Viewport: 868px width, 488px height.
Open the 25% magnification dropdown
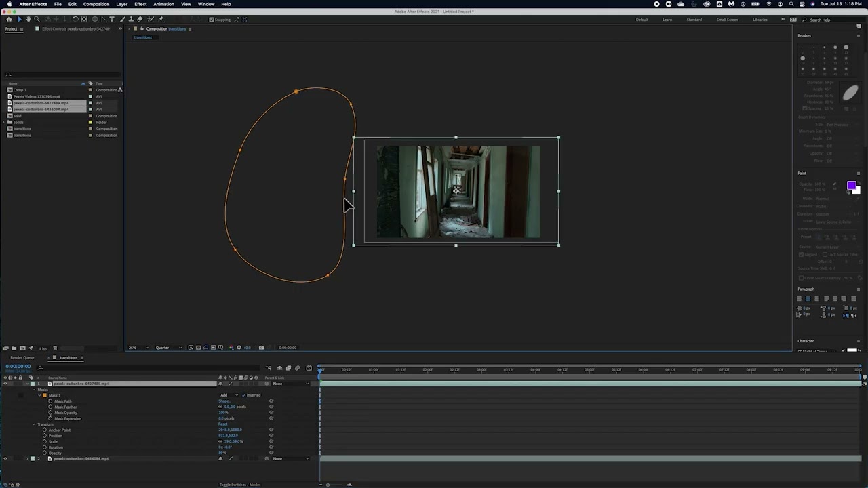click(x=138, y=348)
